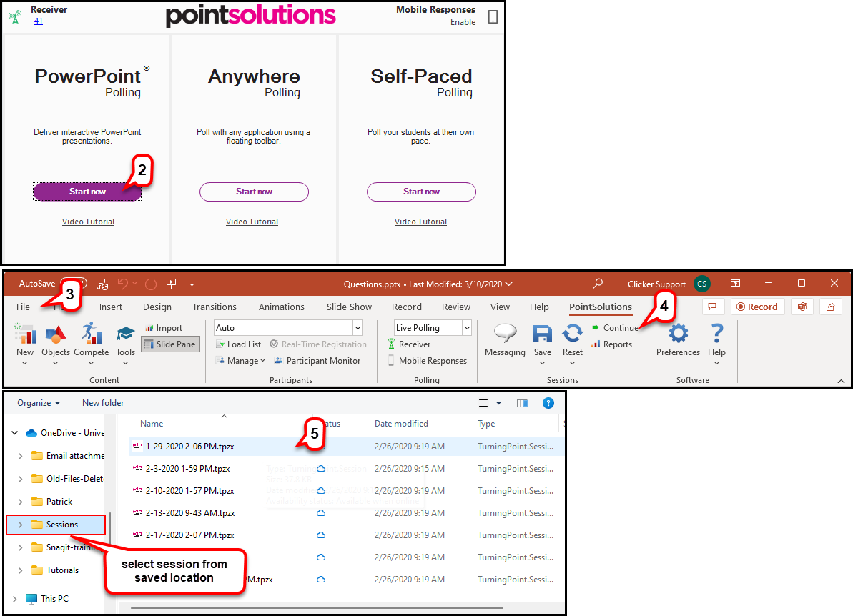The height and width of the screenshot is (616, 853).
Task: Click the Enable Mobile Responses link
Action: [x=463, y=22]
